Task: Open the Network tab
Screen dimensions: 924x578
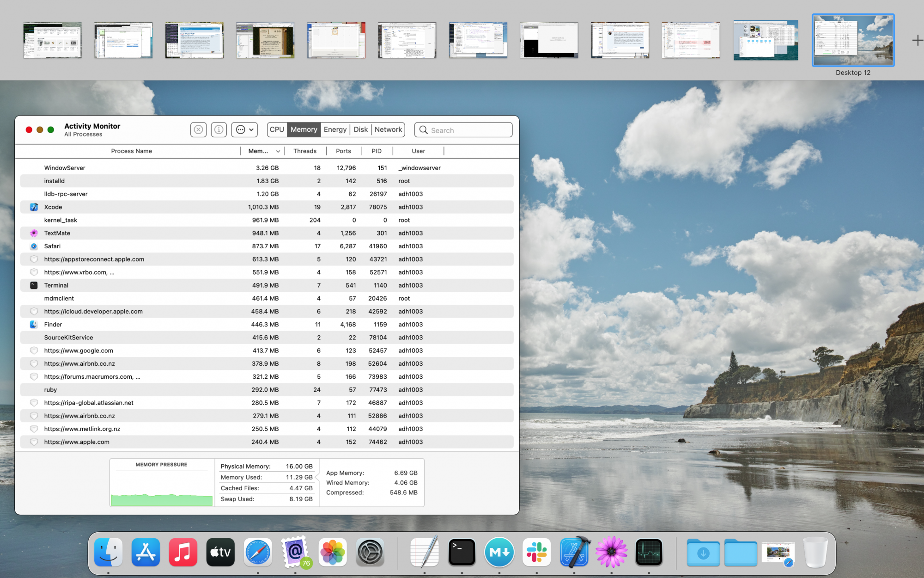Action: (388, 130)
